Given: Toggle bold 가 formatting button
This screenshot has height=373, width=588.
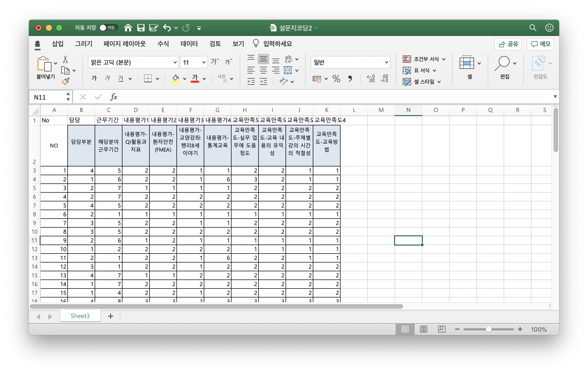Looking at the screenshot, I should 94,78.
